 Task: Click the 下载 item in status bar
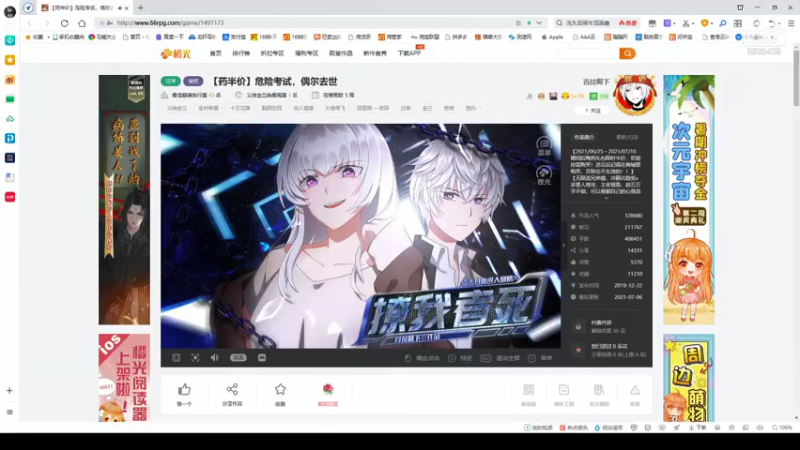pyautogui.click(x=697, y=428)
